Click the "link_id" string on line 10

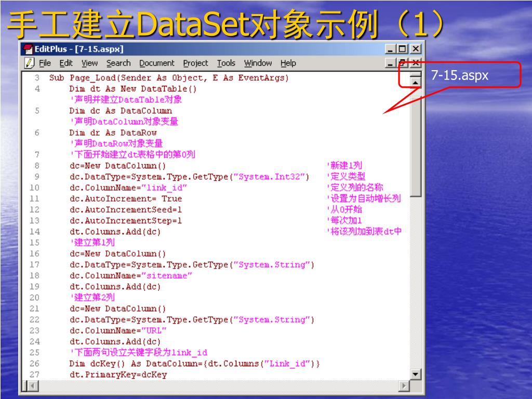coord(164,188)
